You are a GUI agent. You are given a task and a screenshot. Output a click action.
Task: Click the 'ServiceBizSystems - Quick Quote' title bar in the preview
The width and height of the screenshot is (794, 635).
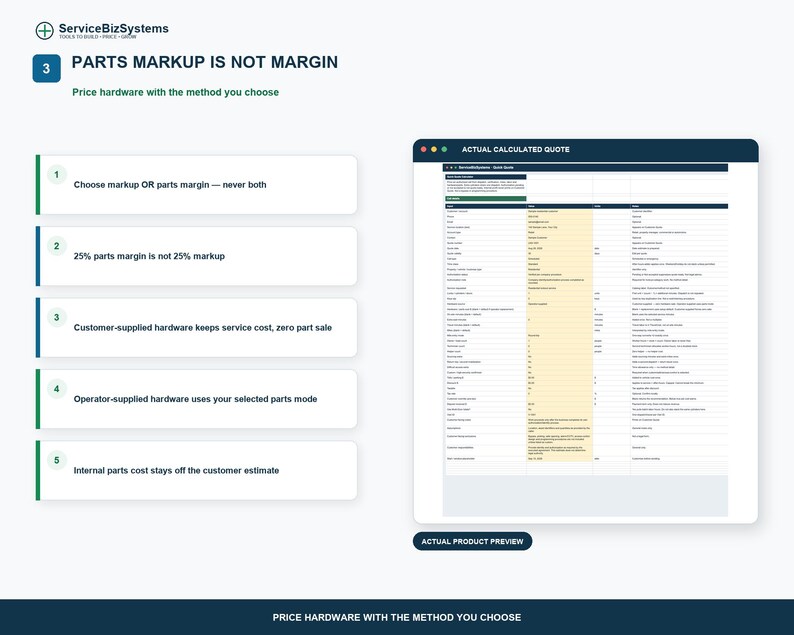[x=585, y=167]
